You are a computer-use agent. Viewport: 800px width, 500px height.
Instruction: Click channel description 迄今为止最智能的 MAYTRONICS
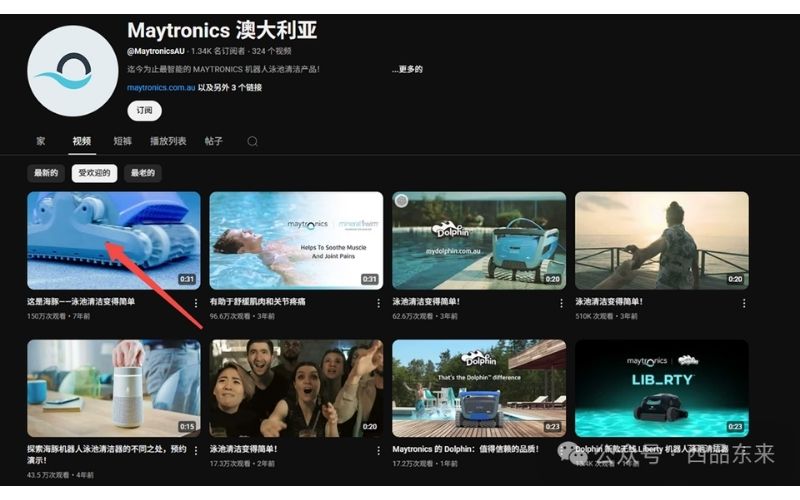tap(223, 69)
